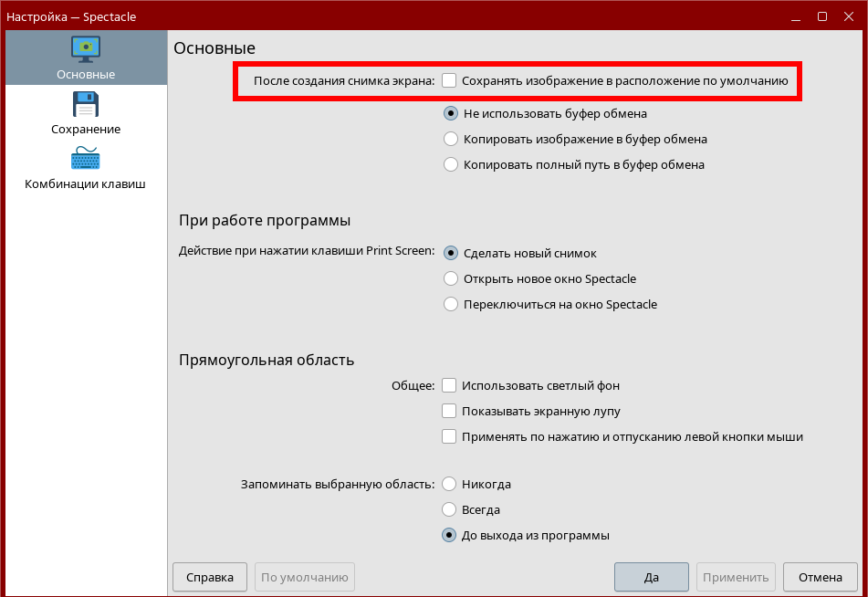The image size is (868, 597).
Task: Enable saving image to default location
Action: coord(449,80)
